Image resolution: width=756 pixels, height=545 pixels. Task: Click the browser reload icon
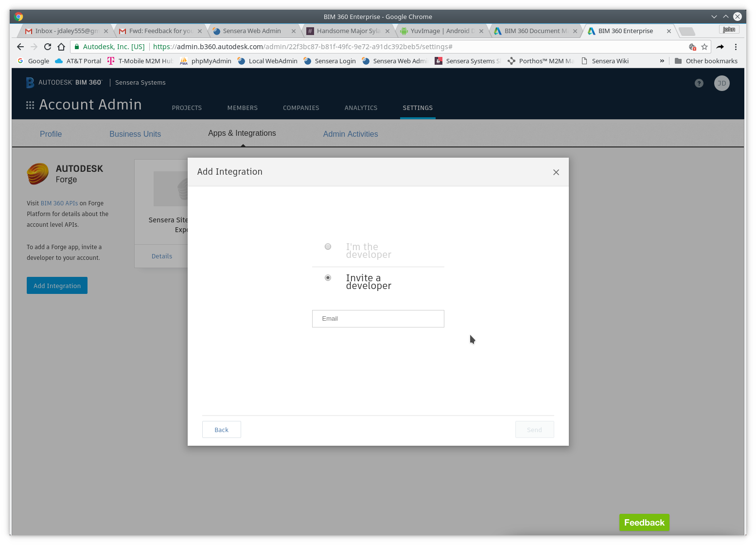(47, 47)
